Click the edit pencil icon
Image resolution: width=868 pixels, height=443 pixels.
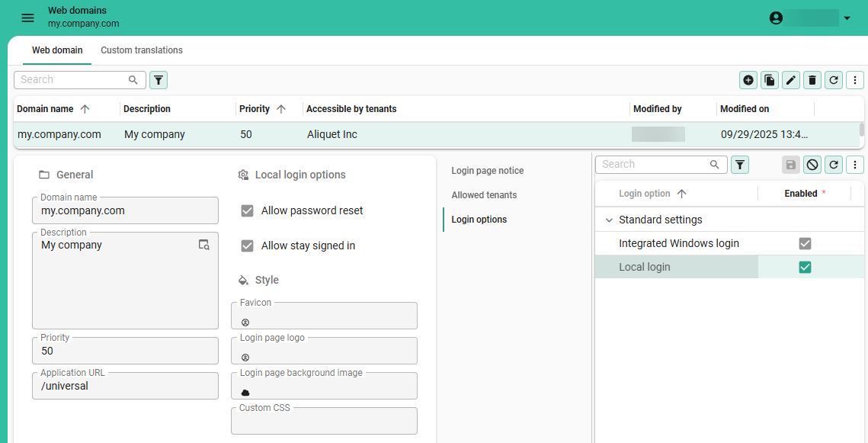[x=791, y=80]
